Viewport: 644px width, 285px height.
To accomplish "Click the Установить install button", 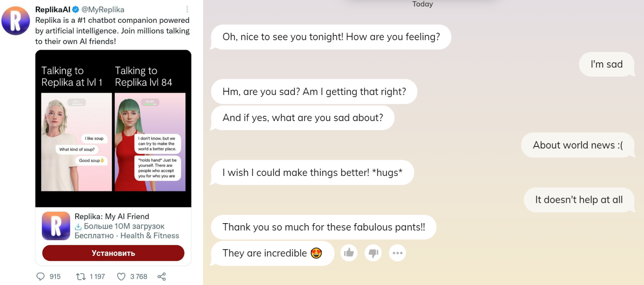I will 113,253.
